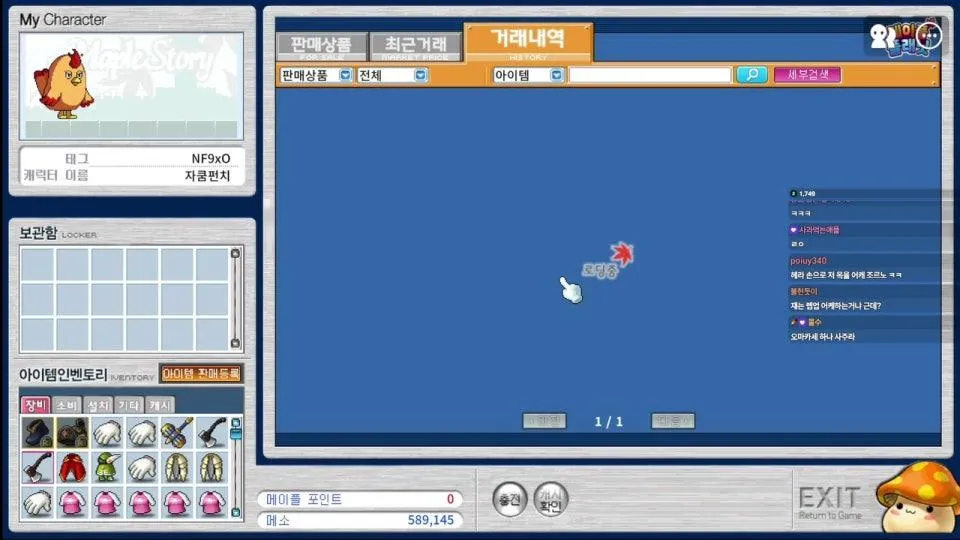
Task: Click the magnifier search button
Action: click(x=752, y=75)
